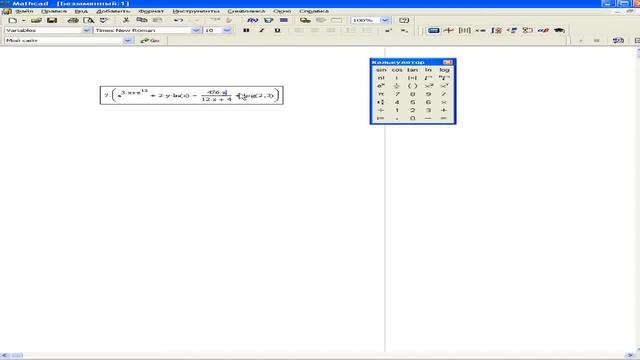Viewport: 640px width, 360px height.
Task: Click ln in the Calculator palette
Action: [x=428, y=70]
